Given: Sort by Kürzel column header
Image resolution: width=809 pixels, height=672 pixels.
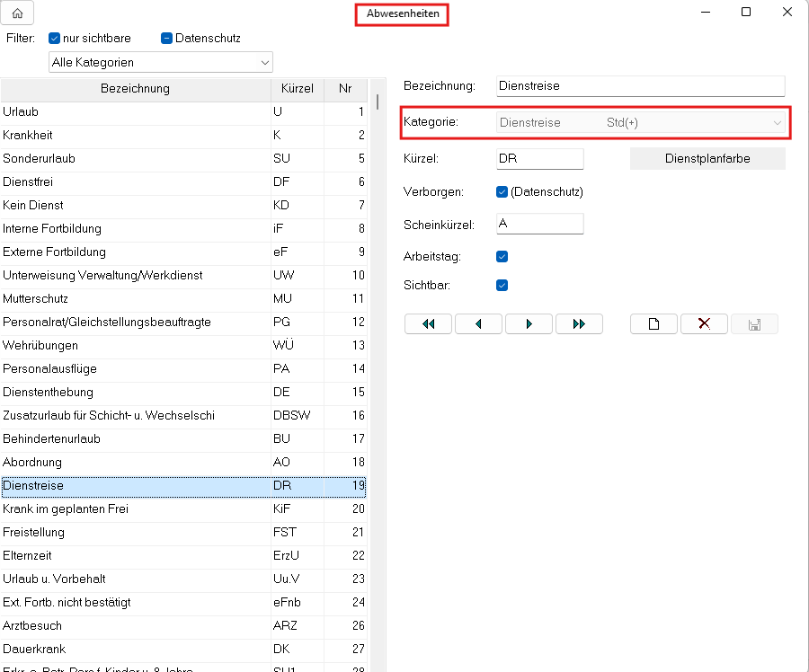Looking at the screenshot, I should point(298,89).
